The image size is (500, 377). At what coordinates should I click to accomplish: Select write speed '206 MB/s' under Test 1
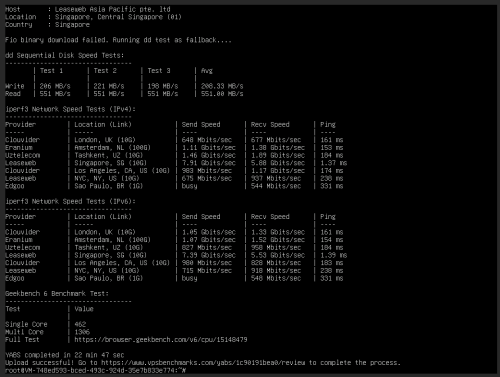55,86
